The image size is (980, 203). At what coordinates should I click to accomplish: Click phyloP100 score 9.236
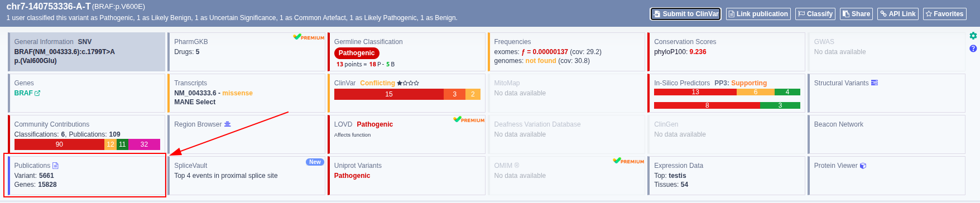[x=698, y=52]
